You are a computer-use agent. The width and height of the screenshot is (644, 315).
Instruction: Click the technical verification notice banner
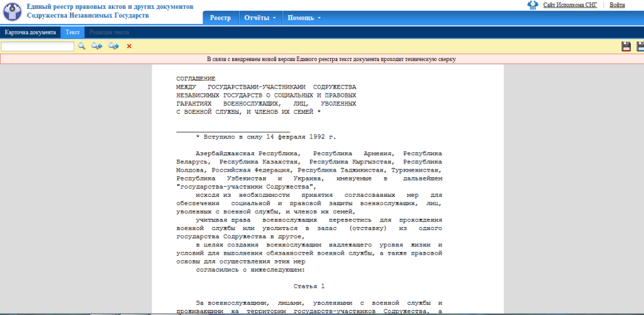[322, 59]
